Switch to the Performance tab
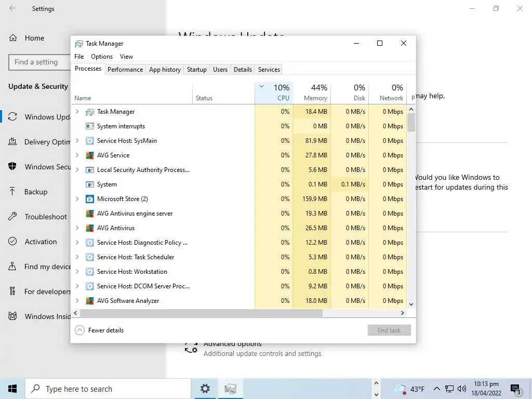The image size is (532, 399). pyautogui.click(x=125, y=70)
